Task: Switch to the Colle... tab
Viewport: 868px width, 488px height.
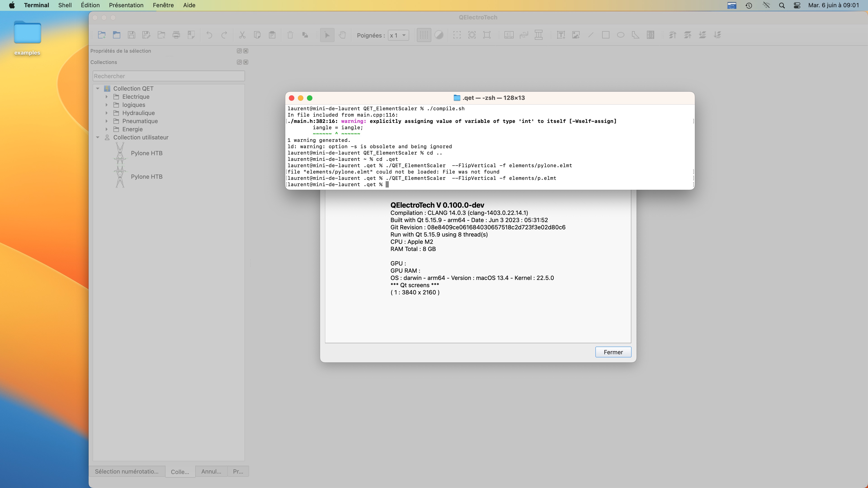Action: (180, 472)
